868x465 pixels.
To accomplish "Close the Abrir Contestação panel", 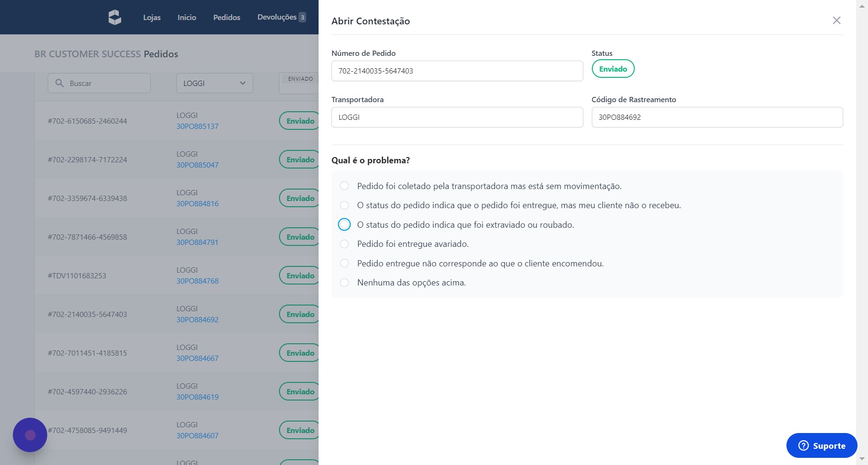I will [x=837, y=21].
